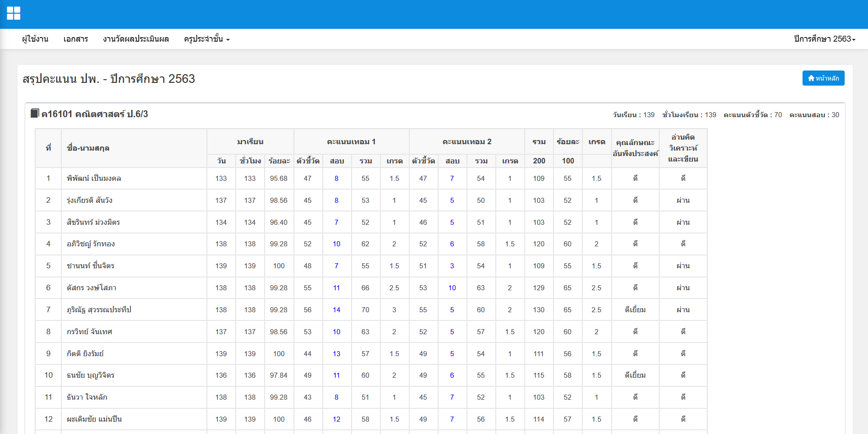868x434 pixels.
Task: Open term 2 exam score 7 for ผะเดิมชัย แม่นปืน
Action: tap(452, 419)
